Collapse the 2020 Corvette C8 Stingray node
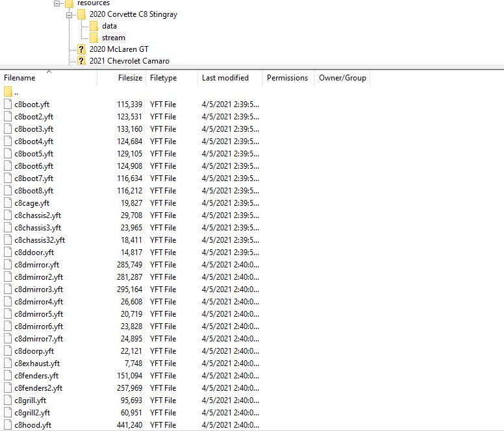This screenshot has width=504, height=431. pos(69,15)
